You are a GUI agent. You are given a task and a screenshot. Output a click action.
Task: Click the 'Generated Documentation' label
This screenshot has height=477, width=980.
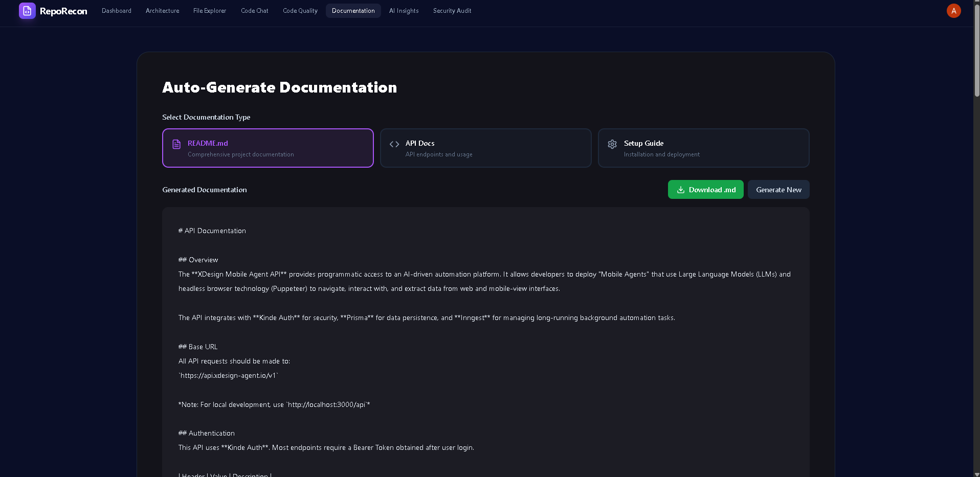coord(205,190)
